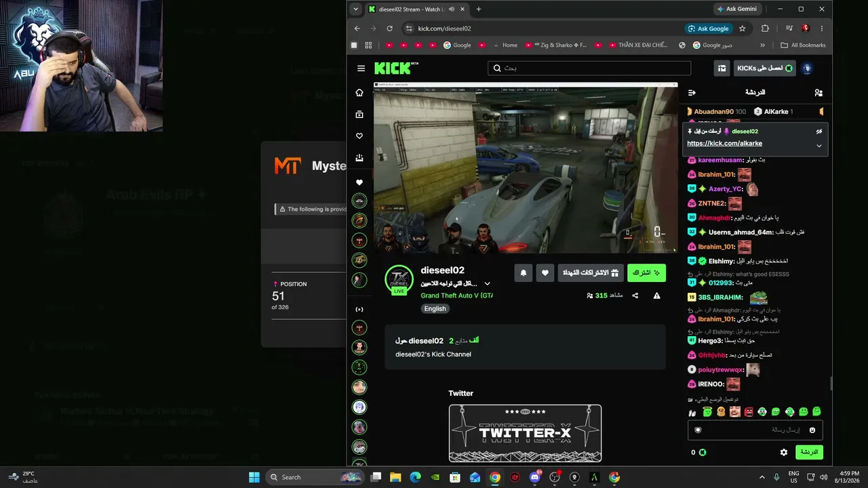Open the Chrome apps grid shortcut
Screen dimensions: 868x488
coord(368,45)
